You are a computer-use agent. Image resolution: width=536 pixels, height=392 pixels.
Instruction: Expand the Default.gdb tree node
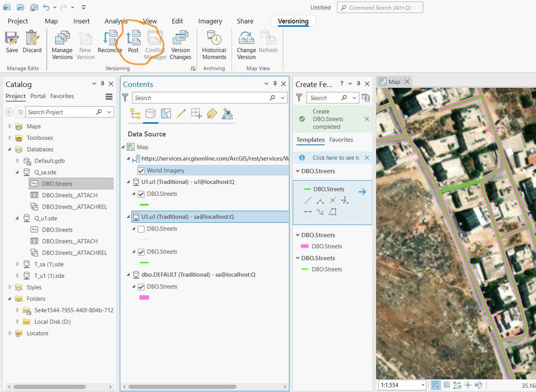pos(18,161)
